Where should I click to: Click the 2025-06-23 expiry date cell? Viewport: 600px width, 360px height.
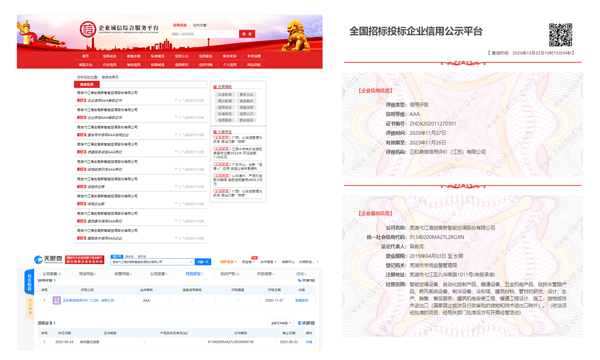point(289,342)
